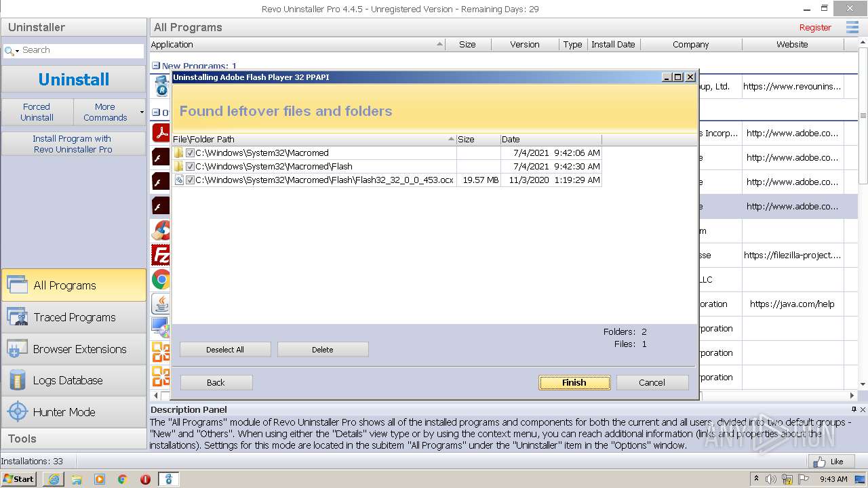868x488 pixels.
Task: Close the Description Panel
Action: 863,409
